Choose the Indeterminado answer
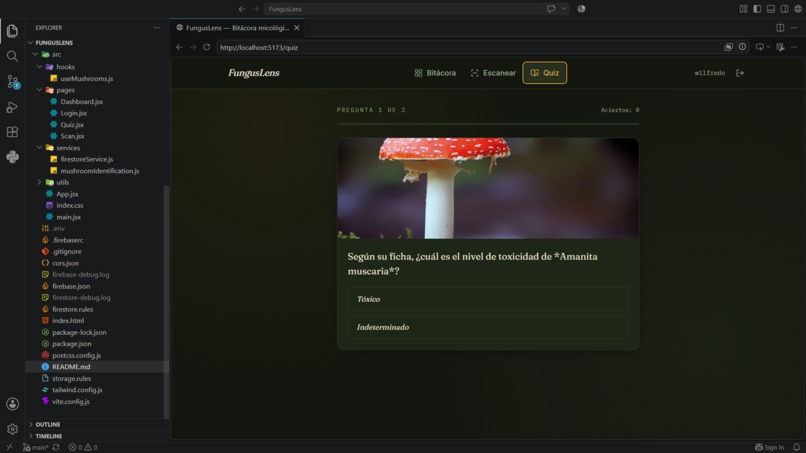Viewport: 806px width, 453px height. (x=488, y=327)
